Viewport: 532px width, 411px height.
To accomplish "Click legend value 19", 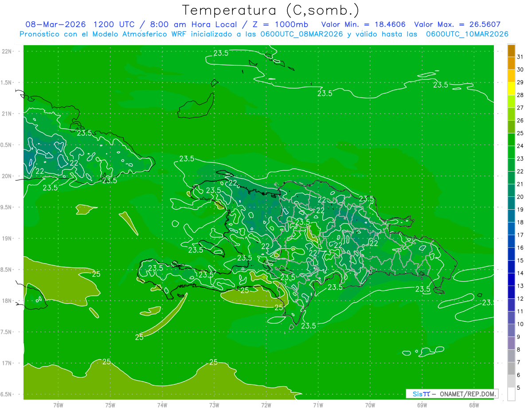I will click(520, 209).
